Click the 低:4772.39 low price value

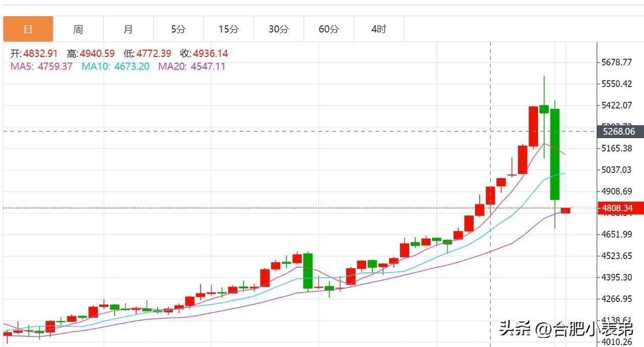pyautogui.click(x=147, y=53)
